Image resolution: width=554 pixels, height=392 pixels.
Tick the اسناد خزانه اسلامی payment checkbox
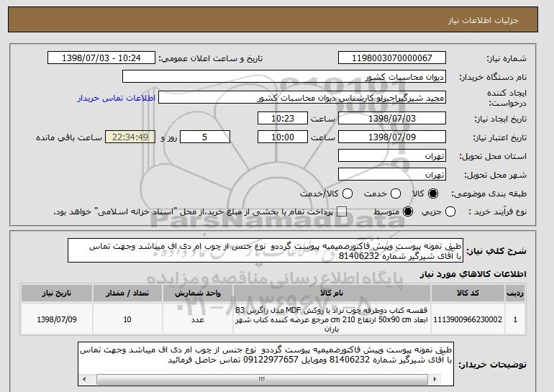coord(342,212)
